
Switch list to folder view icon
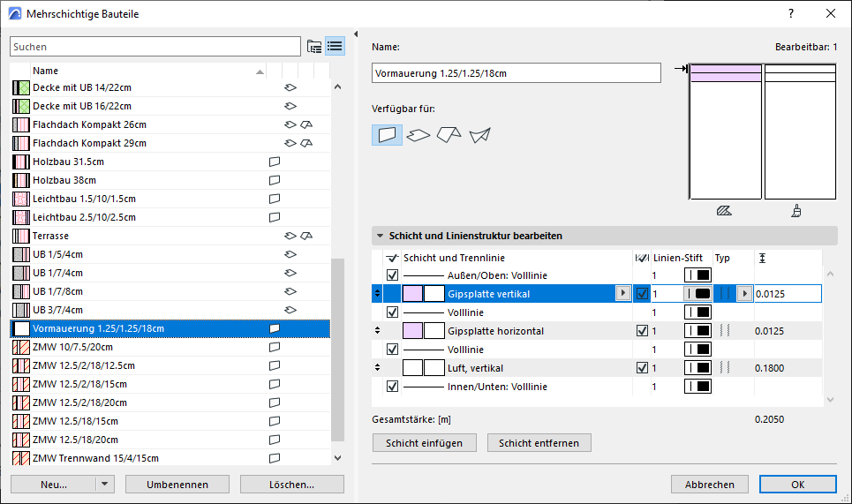314,47
